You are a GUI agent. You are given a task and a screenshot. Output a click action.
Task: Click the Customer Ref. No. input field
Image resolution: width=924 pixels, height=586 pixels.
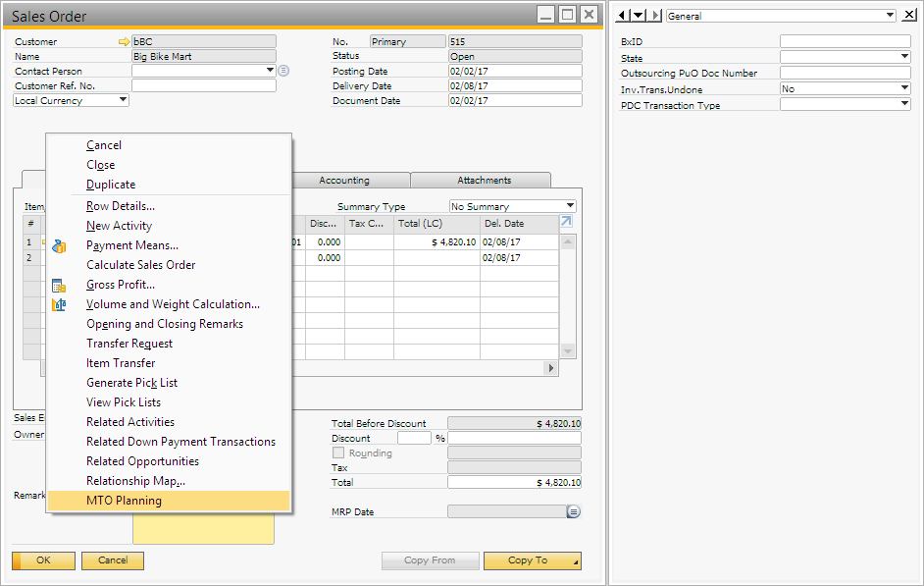203,85
